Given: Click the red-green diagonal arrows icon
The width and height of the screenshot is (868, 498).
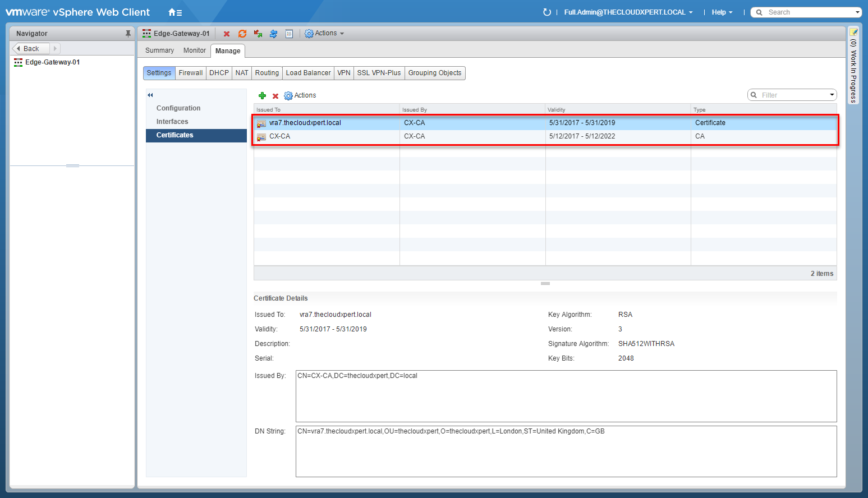Looking at the screenshot, I should (x=258, y=34).
